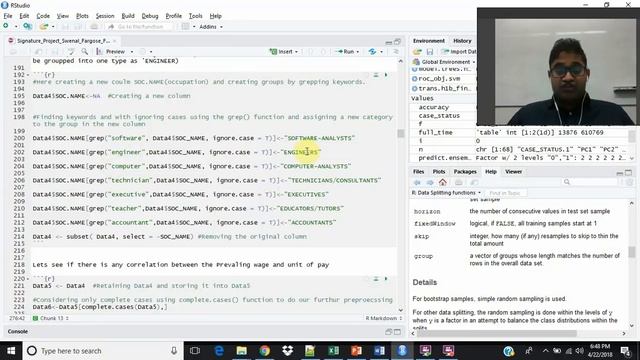Select the case_status value row
640x360 pixels.
tap(443, 116)
